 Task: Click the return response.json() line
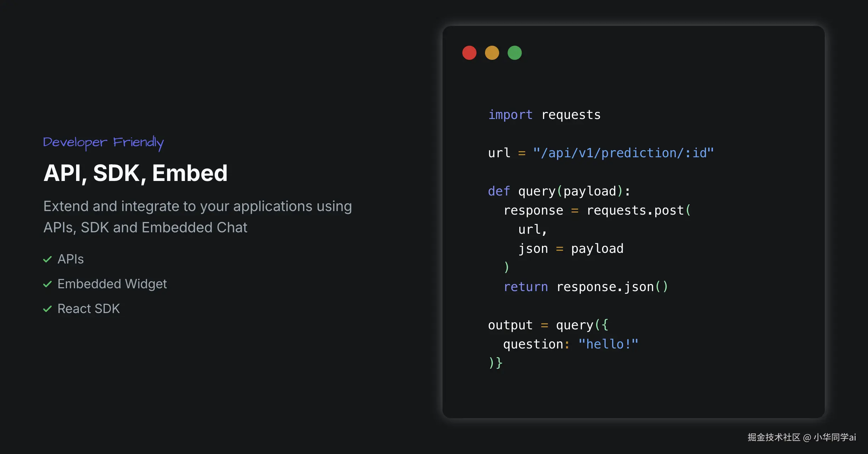pos(586,287)
